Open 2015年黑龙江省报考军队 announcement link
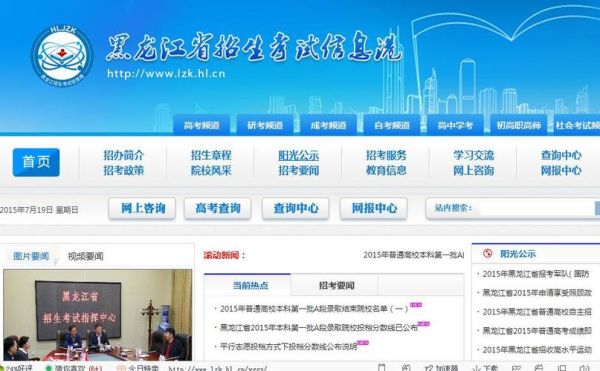The image size is (600, 371). (x=536, y=274)
